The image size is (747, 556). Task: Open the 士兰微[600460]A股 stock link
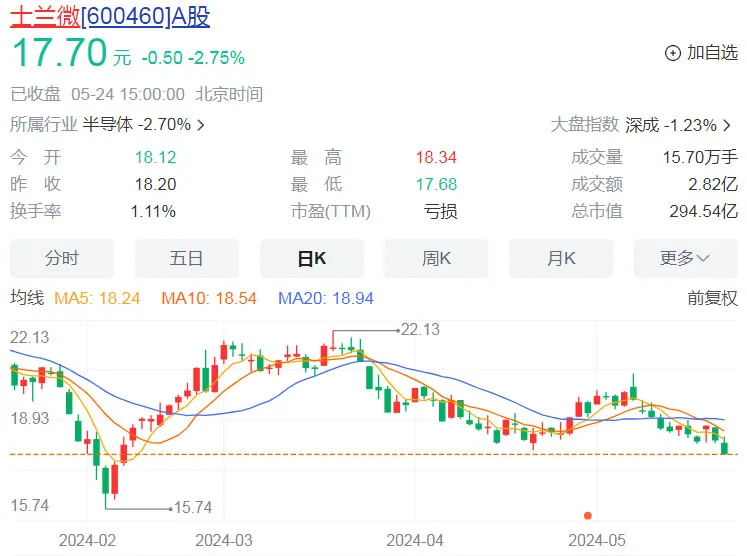pyautogui.click(x=110, y=16)
